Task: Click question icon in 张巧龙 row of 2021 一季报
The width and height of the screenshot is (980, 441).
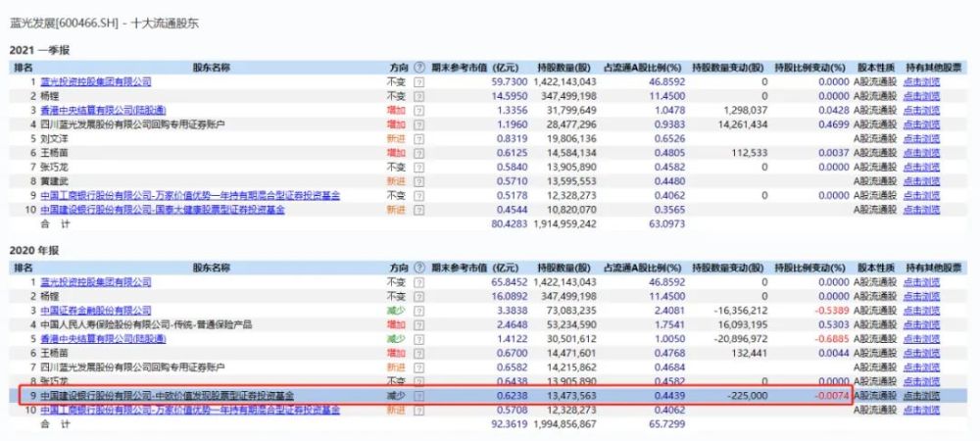Action: pyautogui.click(x=418, y=168)
